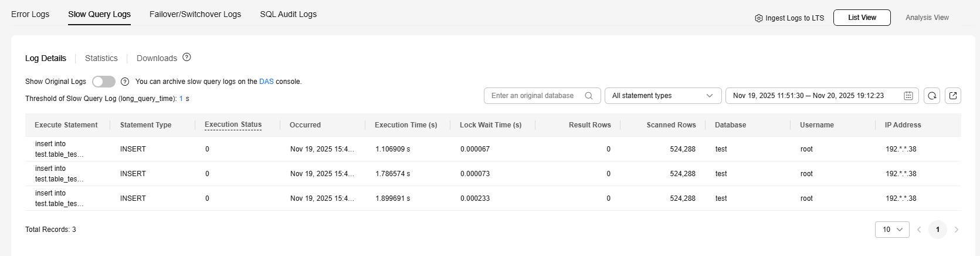Click the search magnifier icon
Image resolution: width=980 pixels, height=256 pixels.
(x=589, y=96)
